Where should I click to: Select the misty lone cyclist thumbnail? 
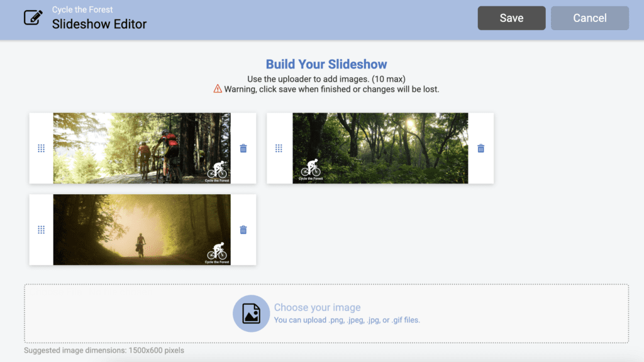tap(142, 229)
